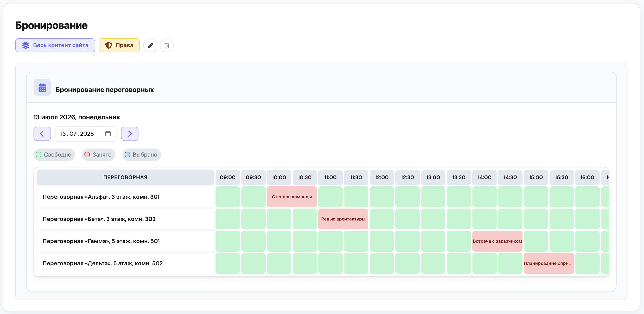Open the 'Стендап команды' booking
The width and height of the screenshot is (644, 314).
coord(292,197)
